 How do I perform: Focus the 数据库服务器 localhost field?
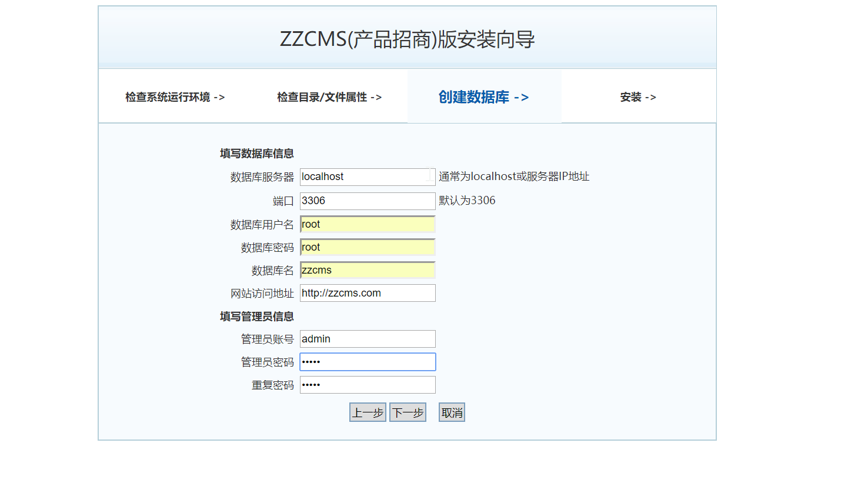(x=368, y=177)
